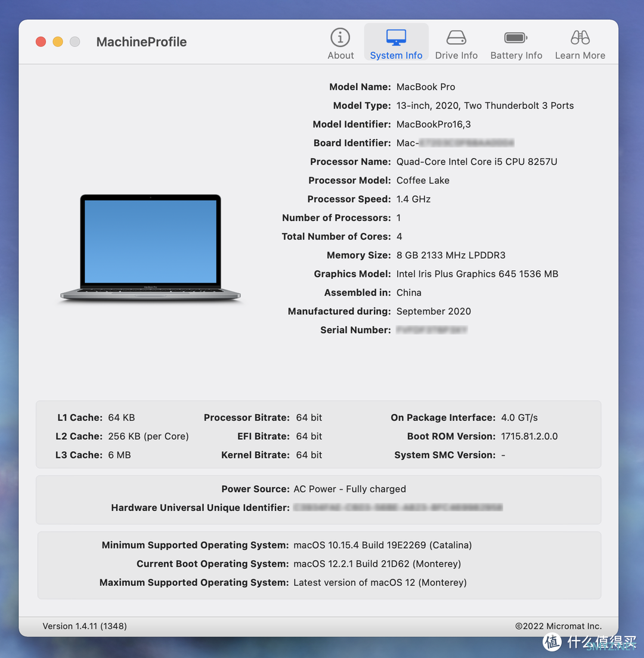Viewport: 644px width, 658px height.
Task: Select the Processor Bitrate value 64 bit
Action: [309, 418]
